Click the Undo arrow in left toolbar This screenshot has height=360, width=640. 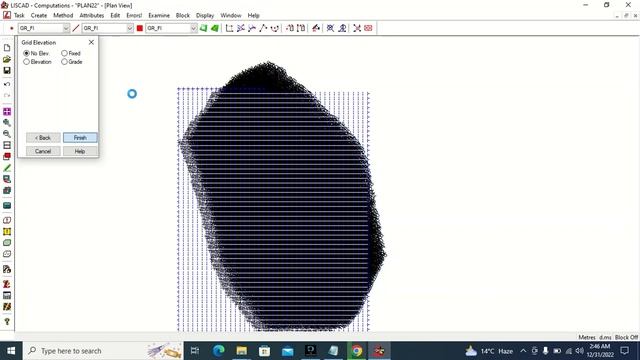[7, 84]
